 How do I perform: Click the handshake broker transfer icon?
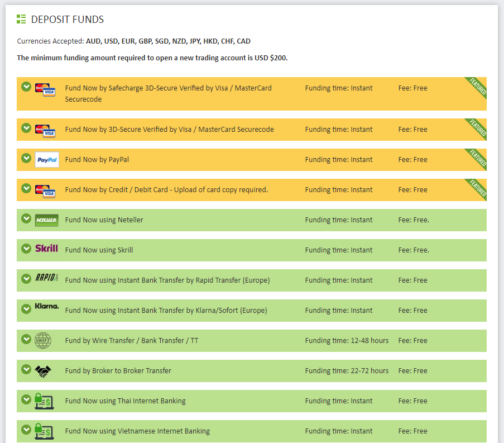tap(43, 371)
